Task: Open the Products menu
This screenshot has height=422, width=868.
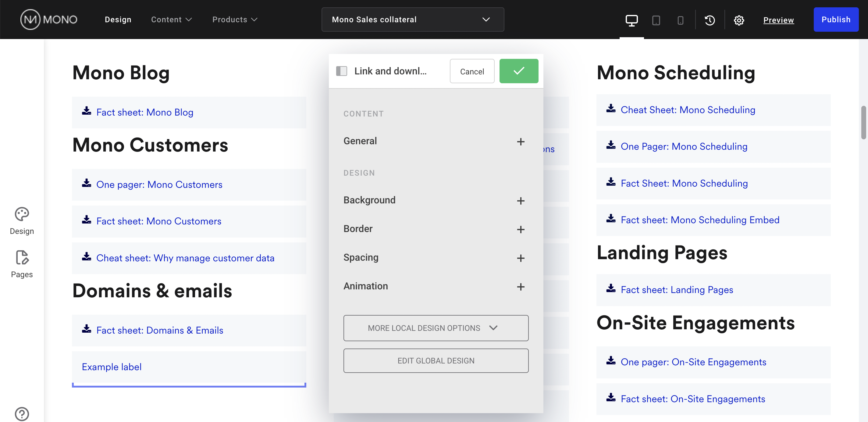Action: [235, 20]
